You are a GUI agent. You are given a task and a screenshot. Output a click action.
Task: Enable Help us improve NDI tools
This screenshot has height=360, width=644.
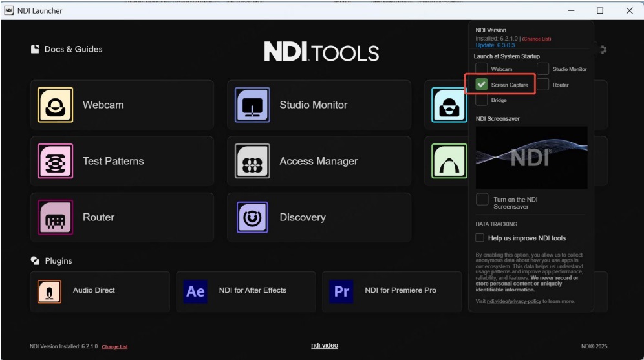[x=480, y=238]
